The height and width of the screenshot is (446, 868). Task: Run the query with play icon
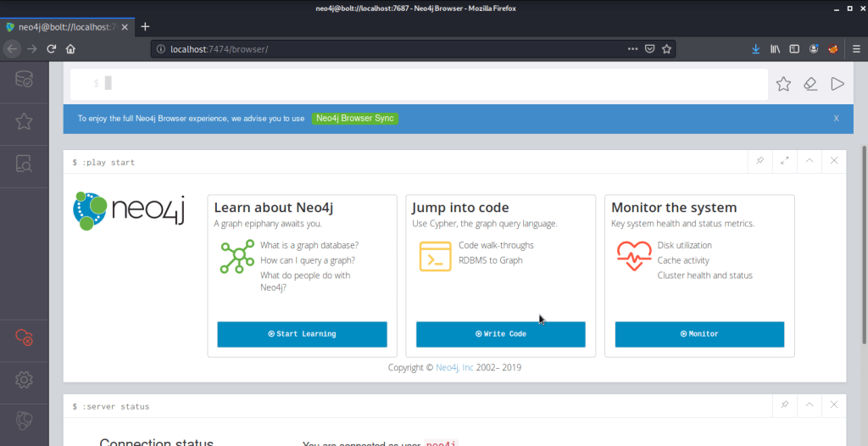837,84
